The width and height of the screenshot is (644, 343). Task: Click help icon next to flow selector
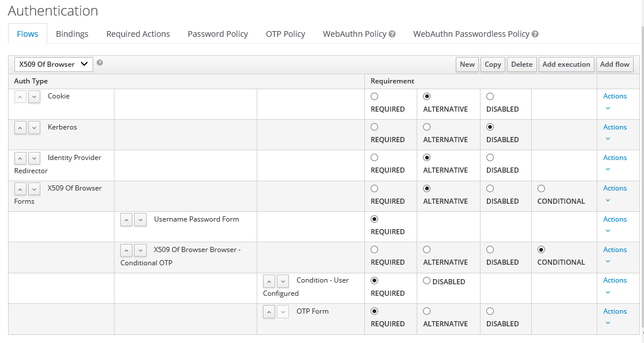[x=100, y=63]
